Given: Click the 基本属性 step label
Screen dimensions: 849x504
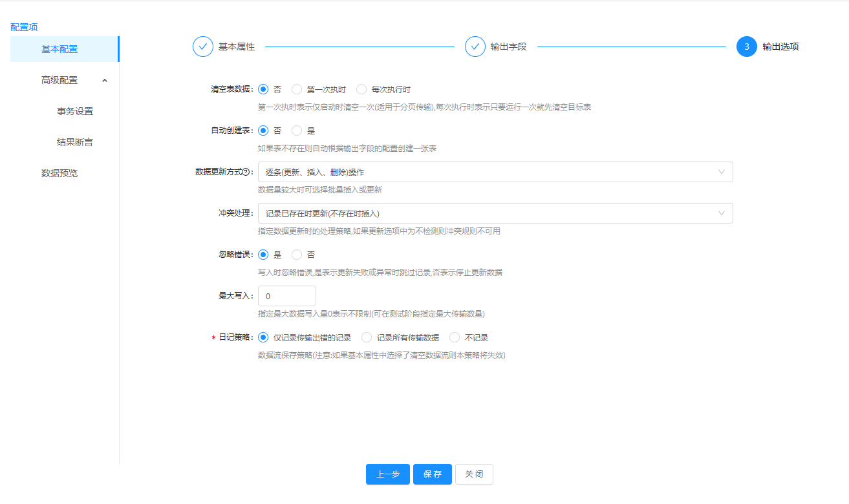Looking at the screenshot, I should [x=237, y=47].
